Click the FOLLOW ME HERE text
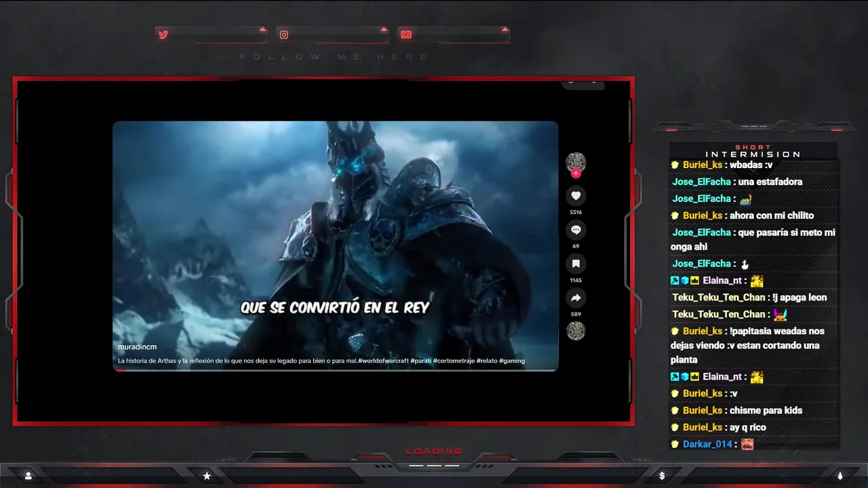This screenshot has width=868, height=488. click(334, 57)
